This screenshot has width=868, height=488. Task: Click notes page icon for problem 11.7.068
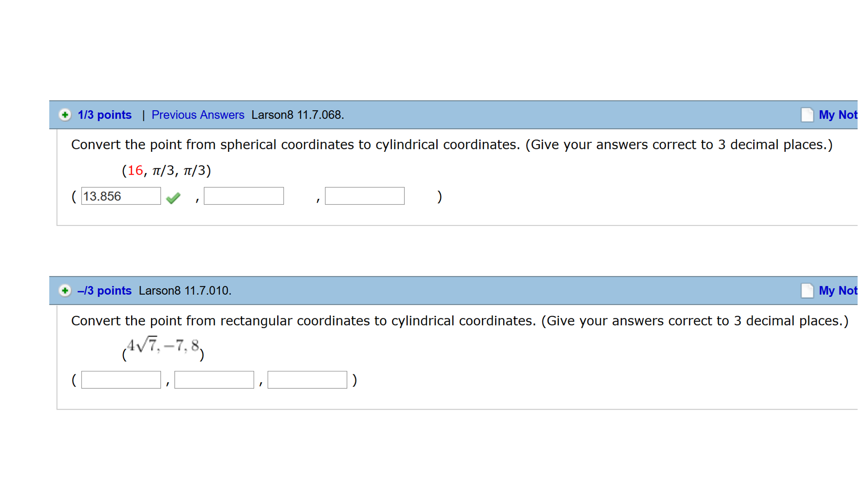click(807, 115)
